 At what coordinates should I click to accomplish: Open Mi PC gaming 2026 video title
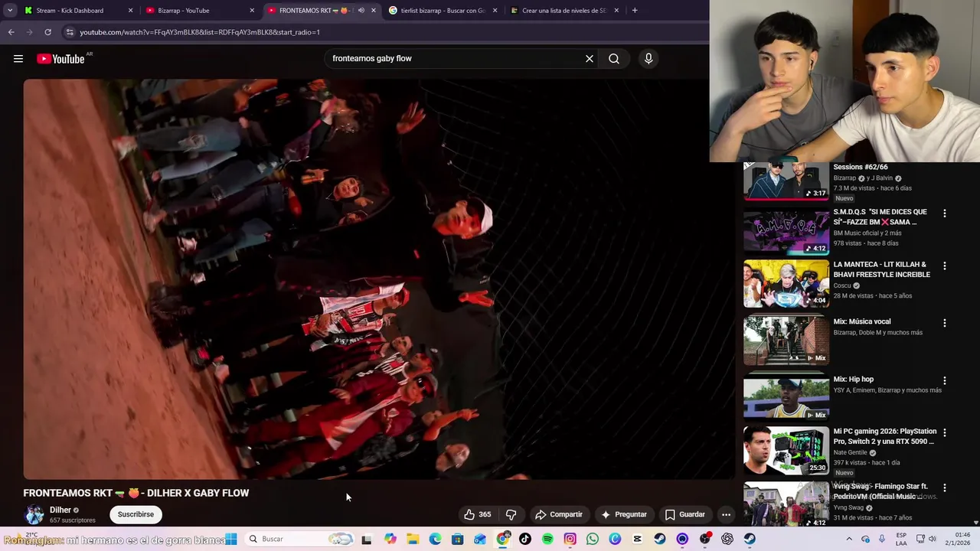click(x=885, y=436)
